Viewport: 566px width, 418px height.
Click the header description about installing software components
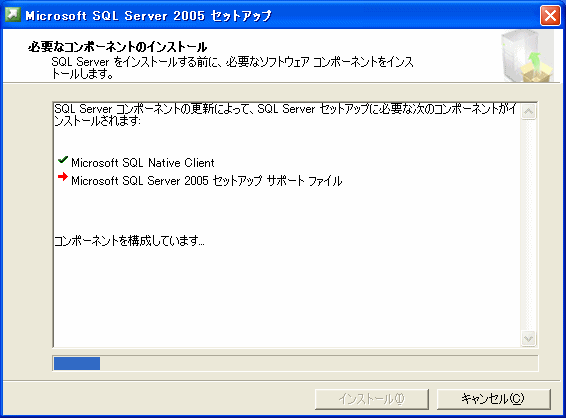(232, 68)
